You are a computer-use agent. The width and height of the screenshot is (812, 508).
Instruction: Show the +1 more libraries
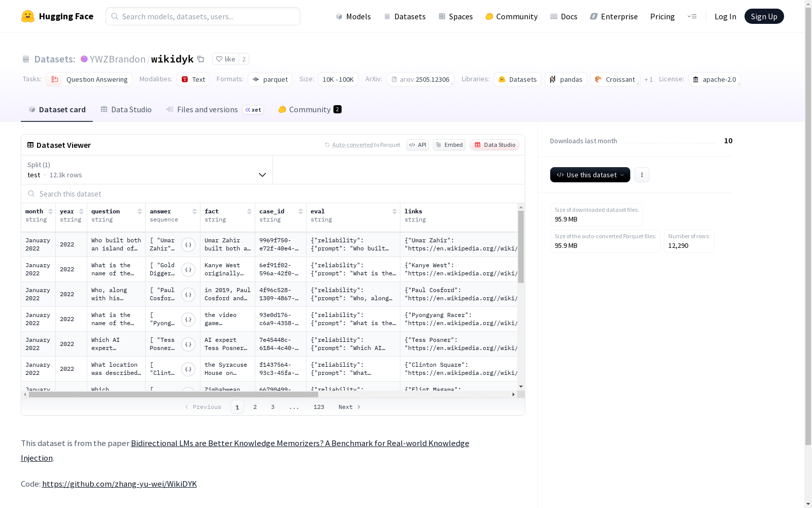point(649,79)
